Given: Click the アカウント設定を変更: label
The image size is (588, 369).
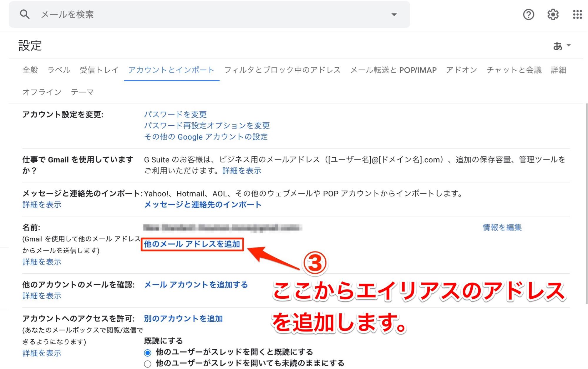Looking at the screenshot, I should [63, 114].
